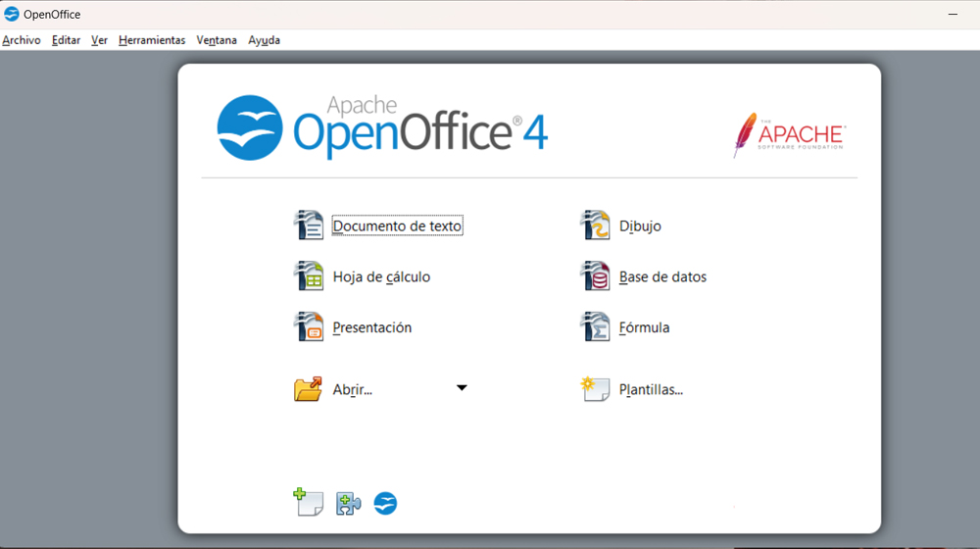This screenshot has width=980, height=549.
Task: Start a new Dibujo
Action: coord(640,225)
